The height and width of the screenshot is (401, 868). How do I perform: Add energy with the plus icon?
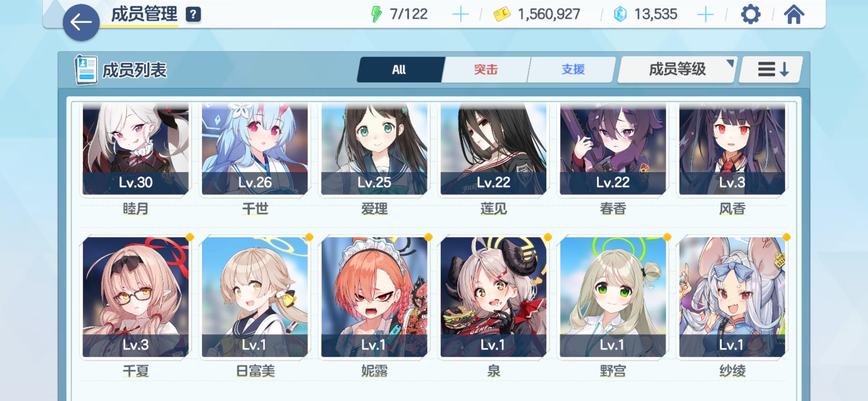[460, 15]
